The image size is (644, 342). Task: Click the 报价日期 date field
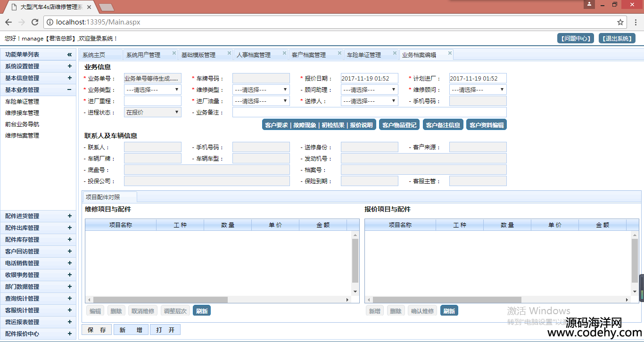[370, 78]
